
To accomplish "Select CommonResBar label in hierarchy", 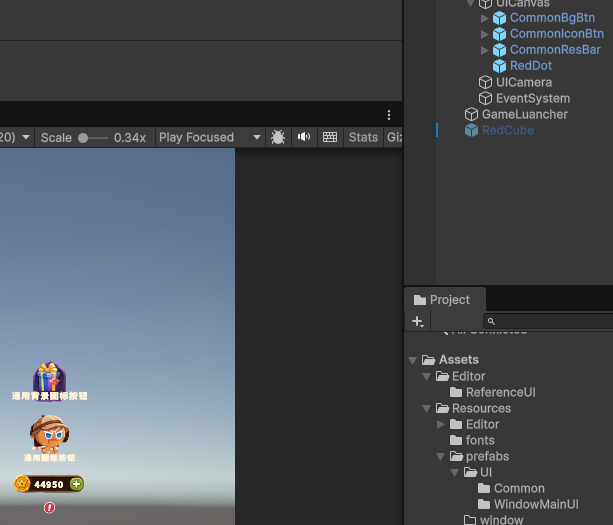I will (555, 50).
